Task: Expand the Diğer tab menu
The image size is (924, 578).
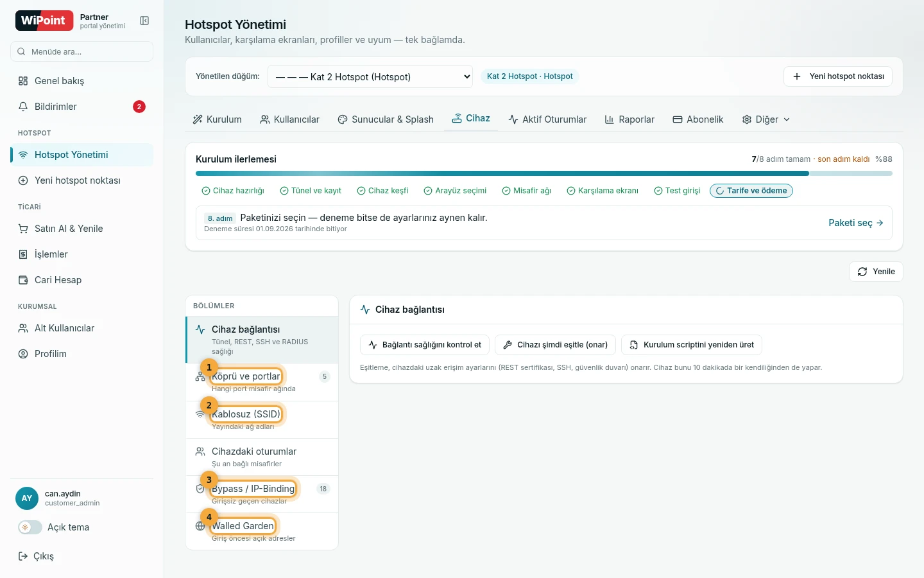Action: click(766, 119)
